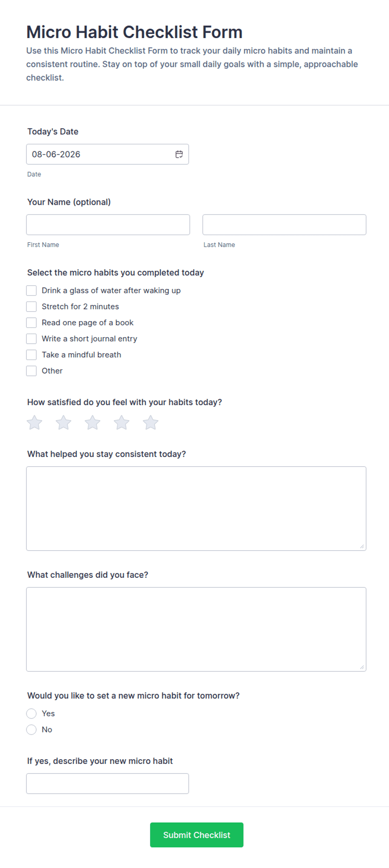The image size is (389, 868).
Task: Pick the fourth star rating
Action: click(121, 423)
